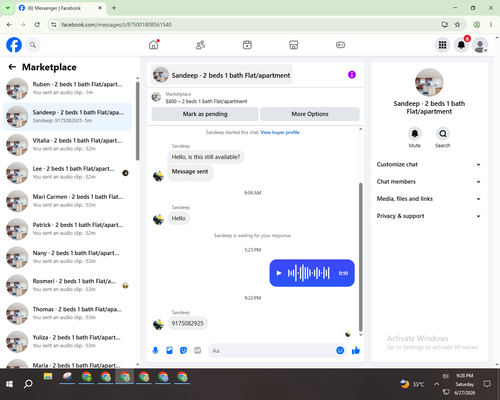Click the 'Hello, is this still available?' message
Viewport: 500px width, 400px height.
tap(206, 157)
